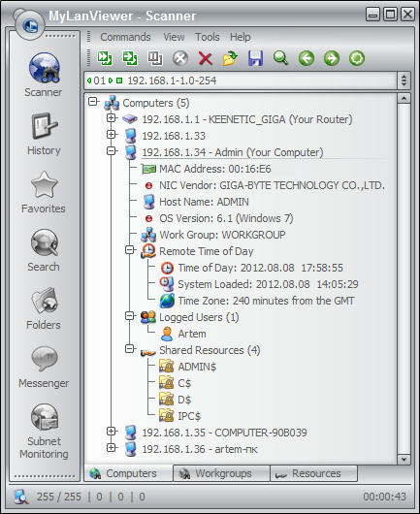Collapse the Logged Users (1) node
This screenshot has height=514, width=420.
pos(130,316)
